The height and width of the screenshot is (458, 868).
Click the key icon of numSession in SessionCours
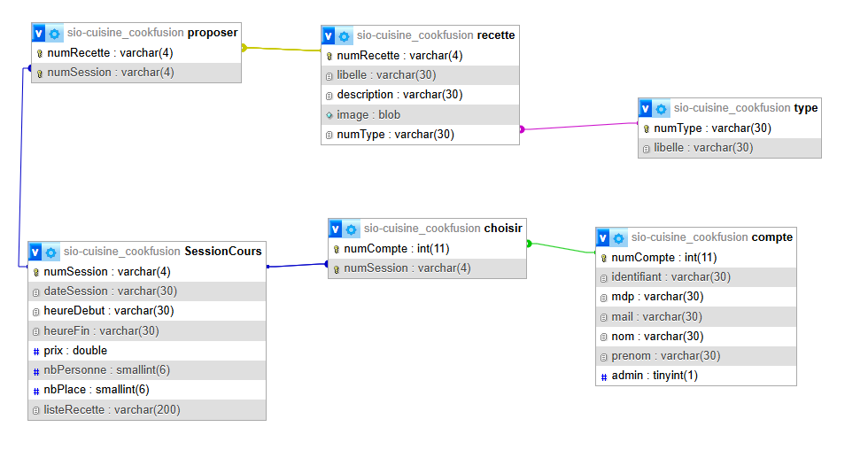pyautogui.click(x=36, y=273)
